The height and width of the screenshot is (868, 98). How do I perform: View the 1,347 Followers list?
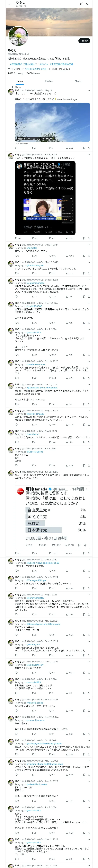tap(33, 73)
